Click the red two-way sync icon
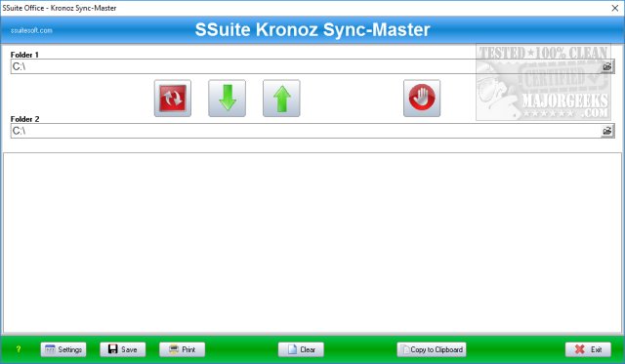Viewport: 625px width, 364px height. point(173,98)
